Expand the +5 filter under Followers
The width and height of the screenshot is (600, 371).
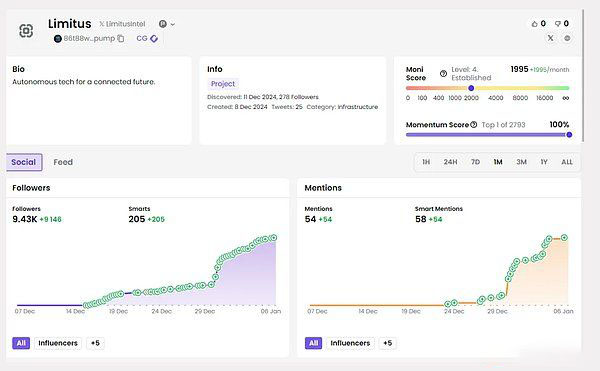point(95,343)
